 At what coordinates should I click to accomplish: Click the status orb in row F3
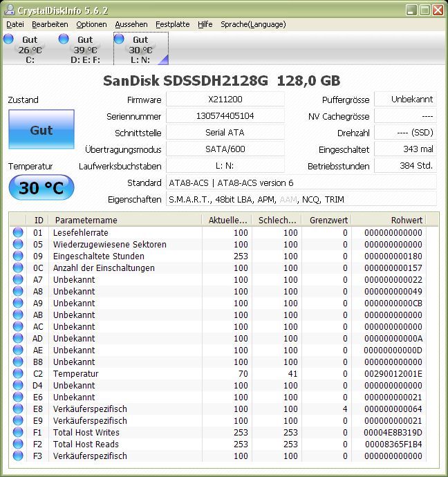(18, 456)
